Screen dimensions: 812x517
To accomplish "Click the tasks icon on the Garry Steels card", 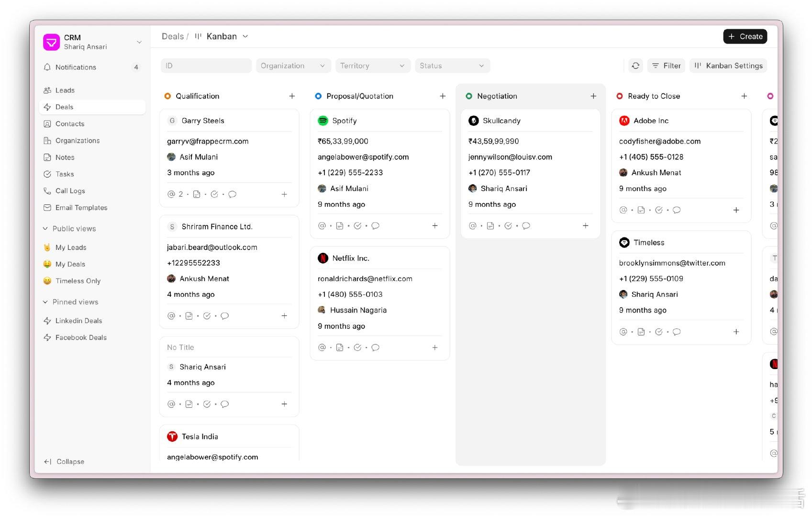I will click(x=214, y=194).
